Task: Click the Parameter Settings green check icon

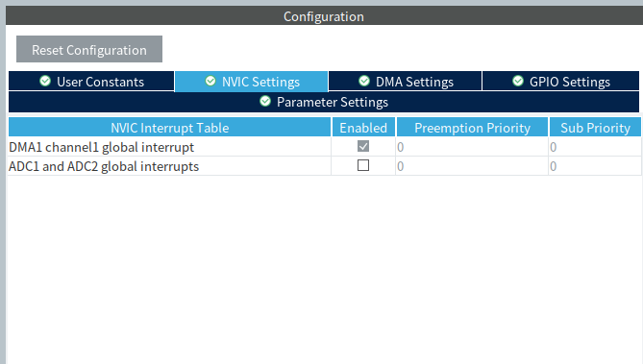Action: coord(265,101)
